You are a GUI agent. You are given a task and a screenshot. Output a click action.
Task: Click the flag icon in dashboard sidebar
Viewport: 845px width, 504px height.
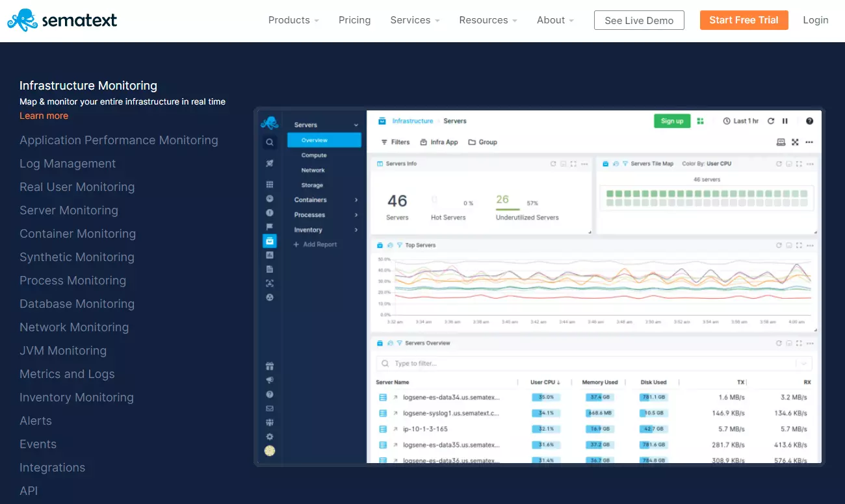point(270,227)
